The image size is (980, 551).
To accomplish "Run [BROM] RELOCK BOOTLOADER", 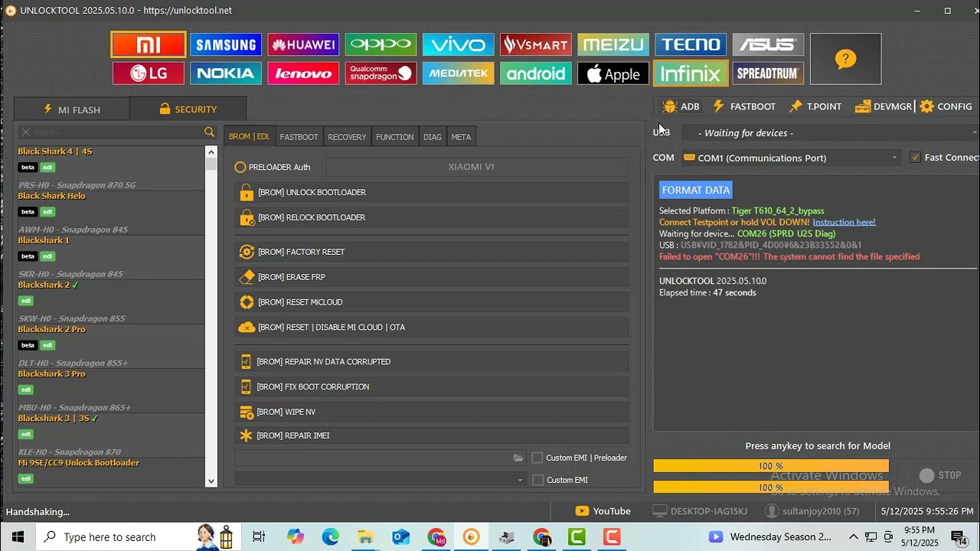I will point(432,217).
